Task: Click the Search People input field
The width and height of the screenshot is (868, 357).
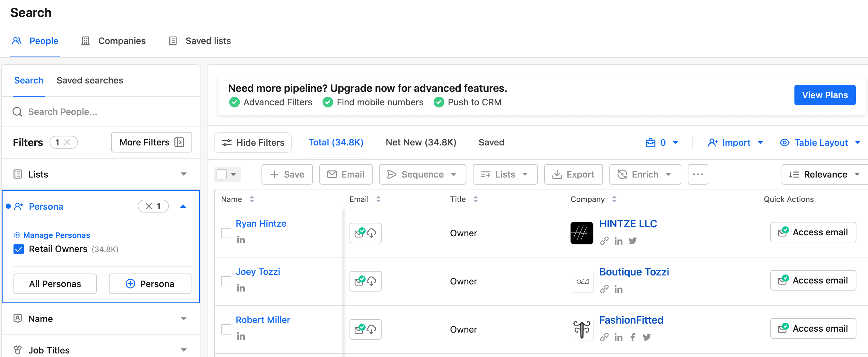Action: 101,111
